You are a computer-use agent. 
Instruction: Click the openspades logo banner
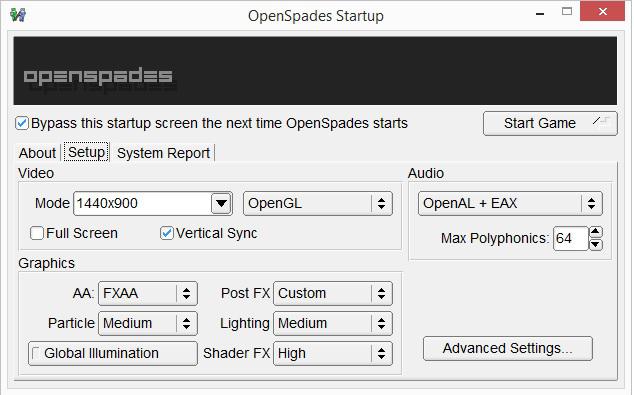click(315, 71)
